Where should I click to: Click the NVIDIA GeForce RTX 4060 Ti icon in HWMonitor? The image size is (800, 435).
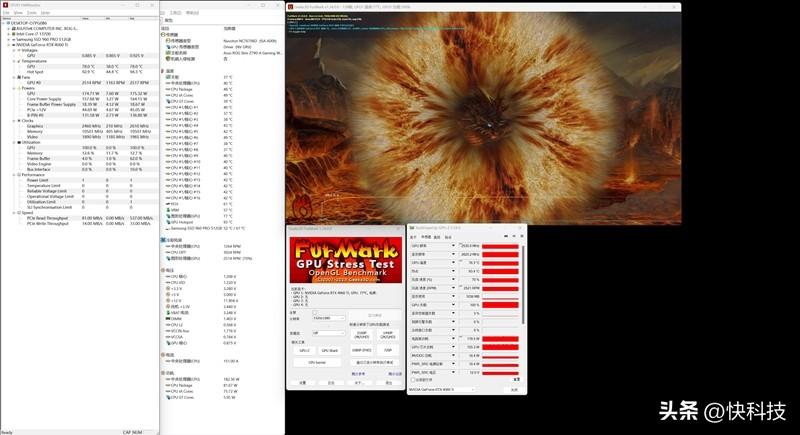[x=14, y=45]
